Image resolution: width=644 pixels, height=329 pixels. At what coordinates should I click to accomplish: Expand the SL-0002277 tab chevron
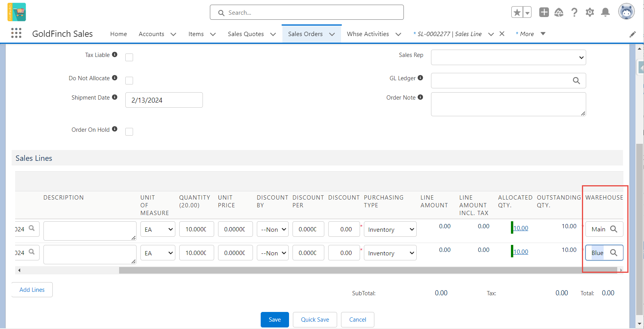(491, 34)
